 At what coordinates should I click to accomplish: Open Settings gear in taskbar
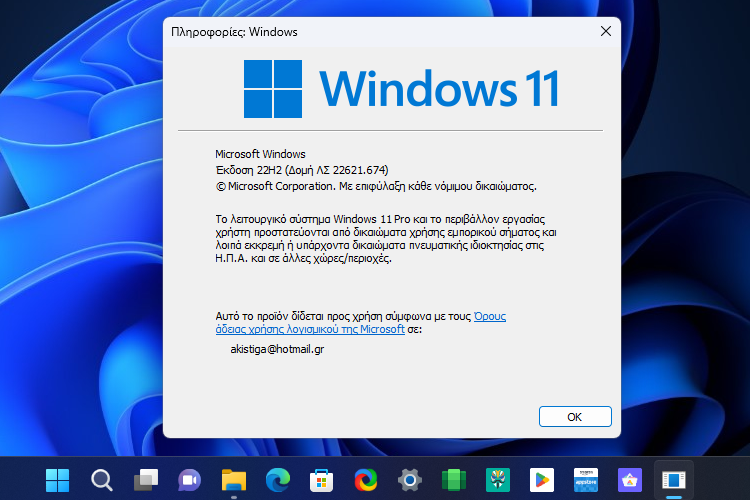(x=410, y=480)
